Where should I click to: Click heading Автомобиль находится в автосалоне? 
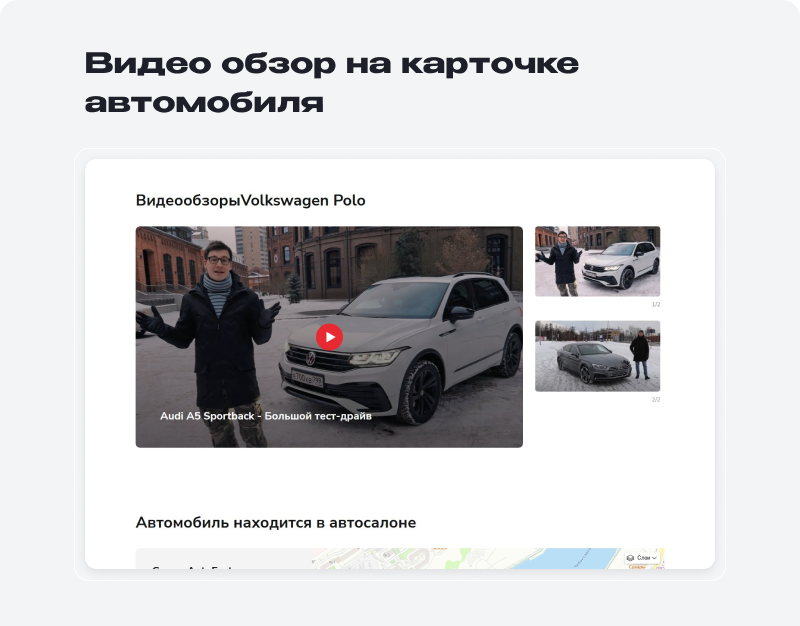[x=276, y=522]
